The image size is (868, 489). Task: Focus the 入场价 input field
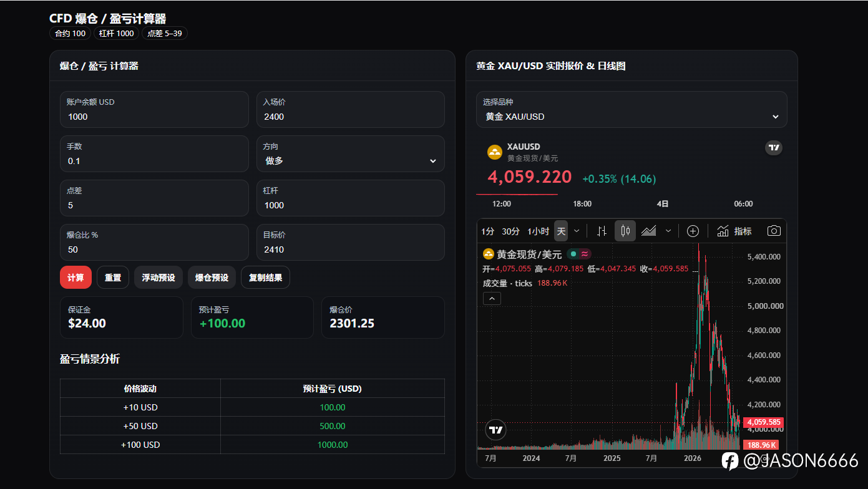coord(351,110)
